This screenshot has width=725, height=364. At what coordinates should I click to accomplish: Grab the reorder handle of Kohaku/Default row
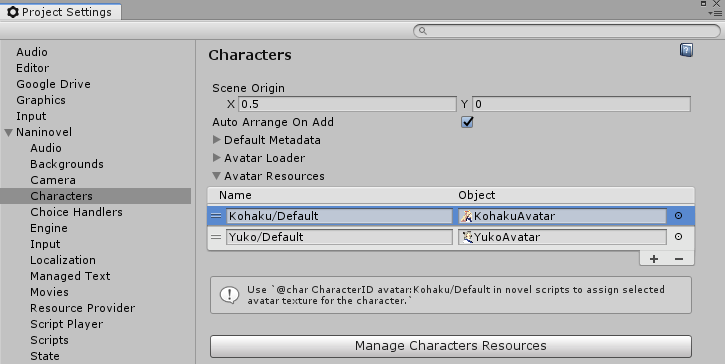coord(216,216)
